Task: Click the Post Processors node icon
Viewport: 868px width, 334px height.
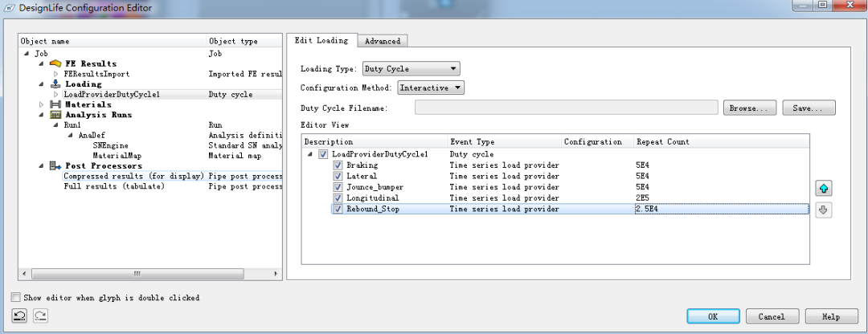Action: (55, 165)
